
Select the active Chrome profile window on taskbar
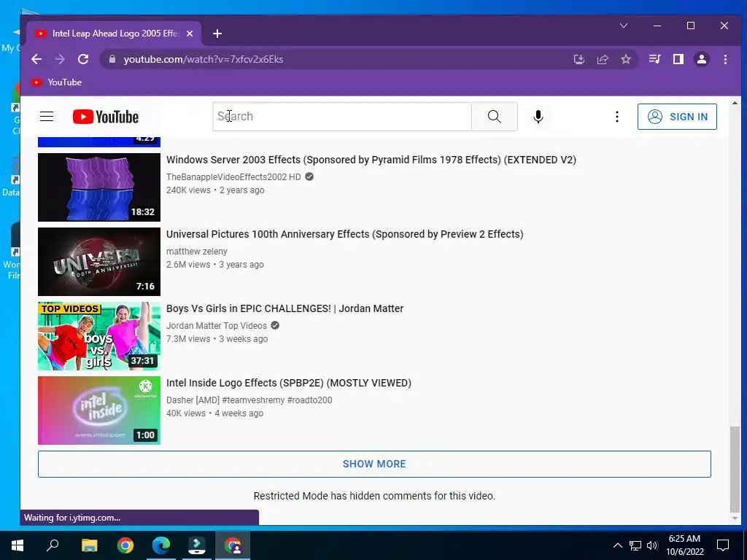click(x=233, y=545)
